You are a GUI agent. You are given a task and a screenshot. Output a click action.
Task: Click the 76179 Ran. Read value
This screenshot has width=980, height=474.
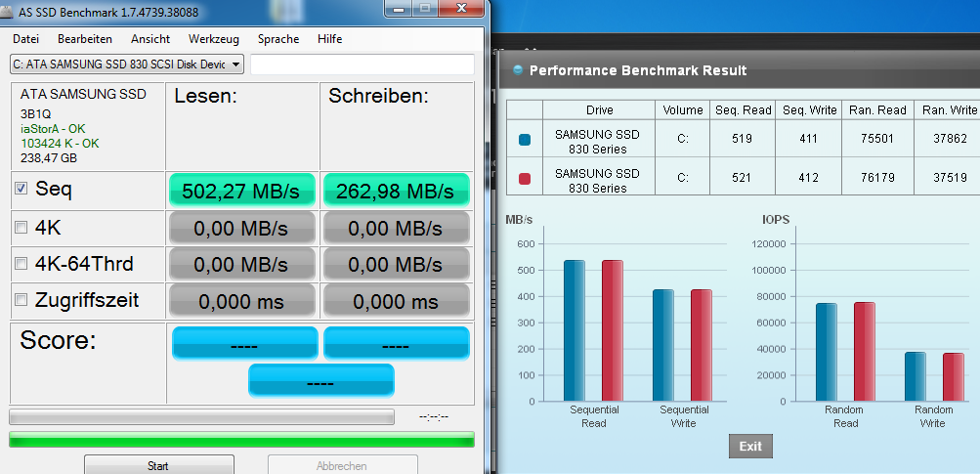(x=877, y=178)
